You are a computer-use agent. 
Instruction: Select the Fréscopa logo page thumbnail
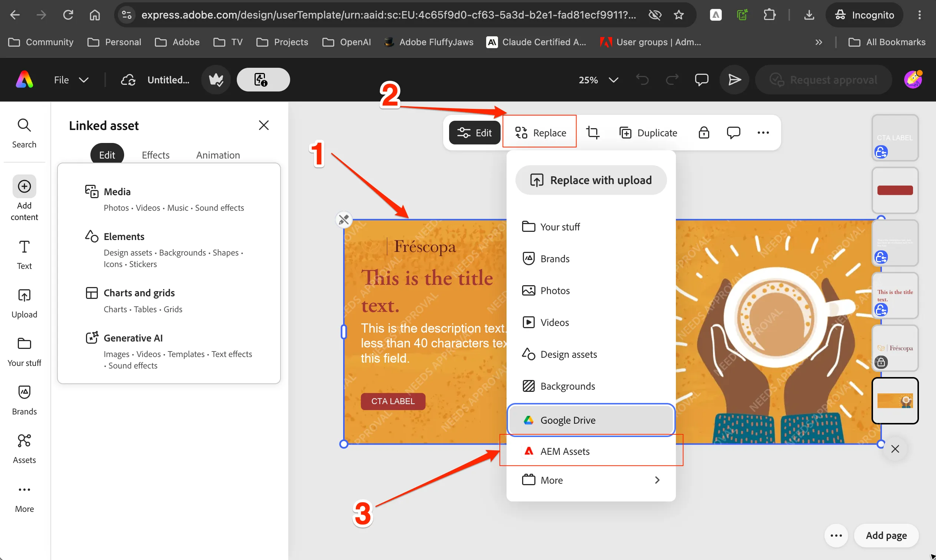coord(894,348)
